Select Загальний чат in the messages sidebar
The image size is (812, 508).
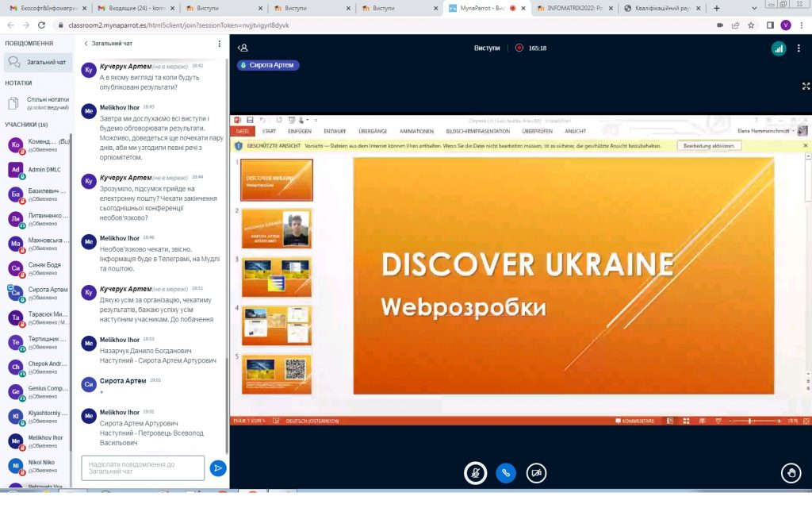(37, 62)
